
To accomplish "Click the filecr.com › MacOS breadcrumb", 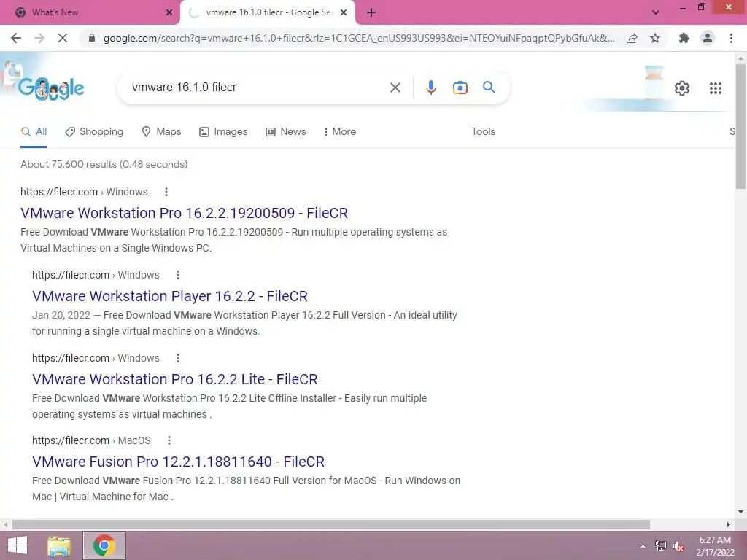I will coord(91,440).
